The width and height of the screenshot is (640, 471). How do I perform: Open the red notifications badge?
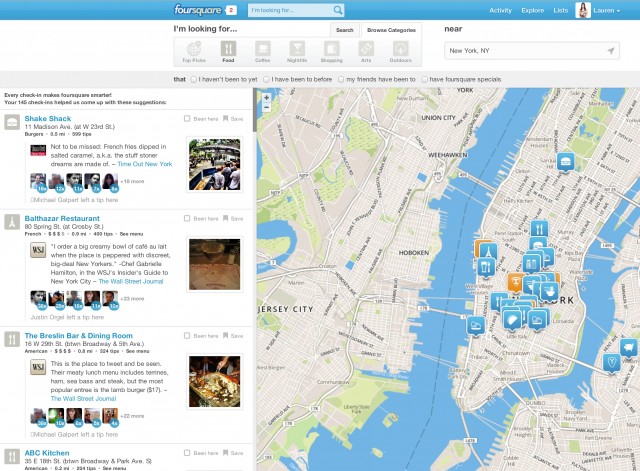[231, 10]
